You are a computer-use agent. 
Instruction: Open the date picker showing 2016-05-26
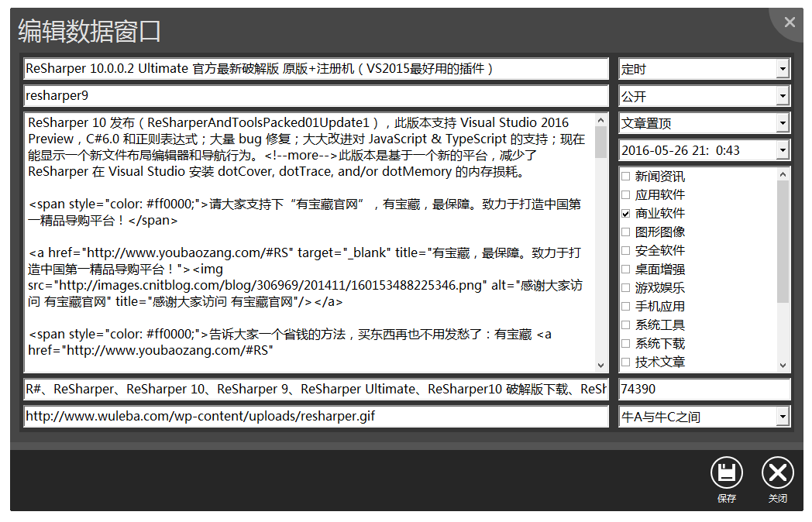tap(783, 150)
